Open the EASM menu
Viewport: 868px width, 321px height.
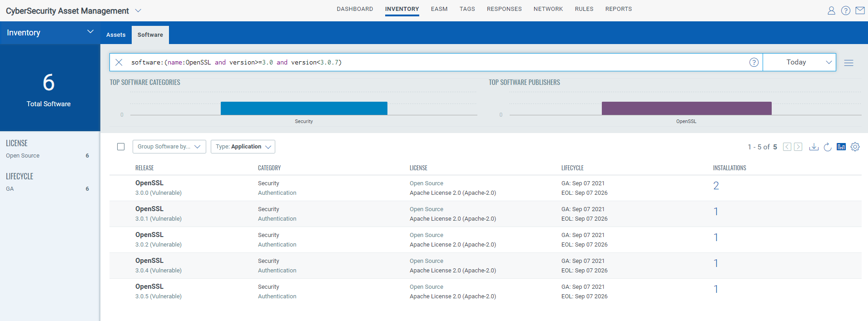(439, 9)
